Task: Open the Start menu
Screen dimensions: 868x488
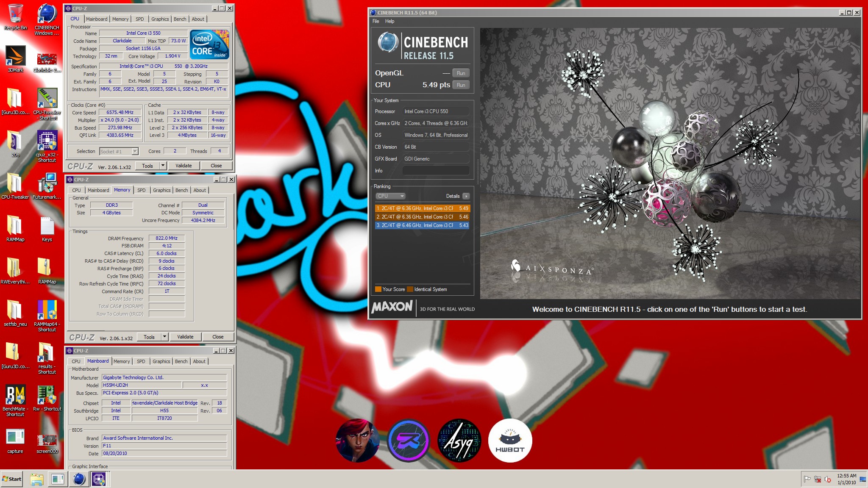Action: pos(12,479)
